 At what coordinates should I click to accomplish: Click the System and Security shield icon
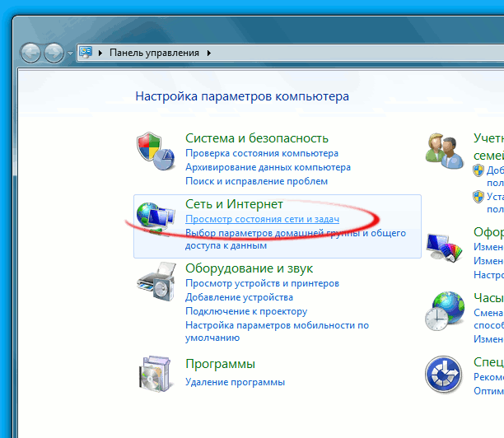[x=155, y=151]
